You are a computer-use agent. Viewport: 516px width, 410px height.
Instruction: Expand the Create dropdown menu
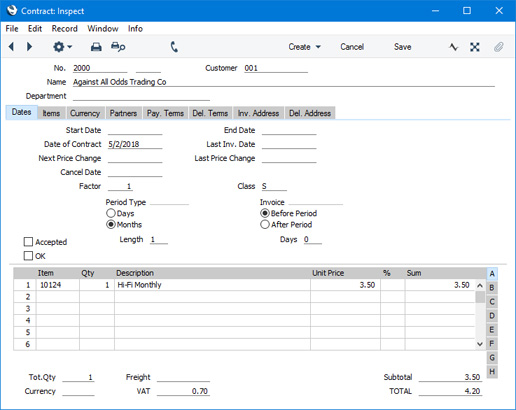click(304, 47)
